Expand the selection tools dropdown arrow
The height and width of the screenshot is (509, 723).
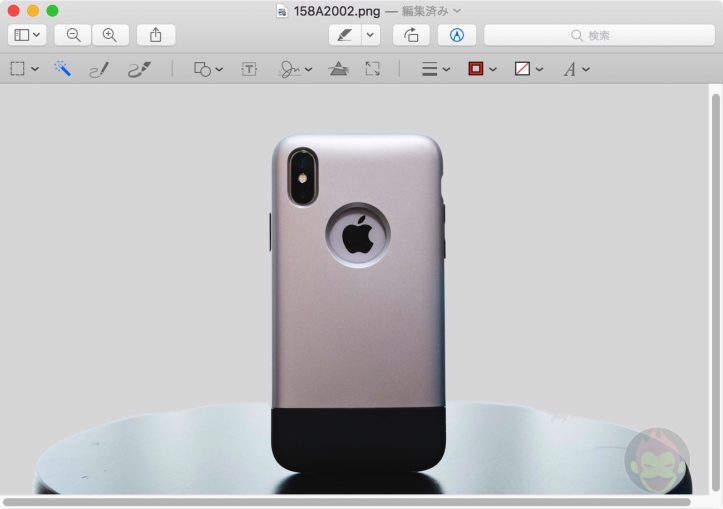(35, 69)
